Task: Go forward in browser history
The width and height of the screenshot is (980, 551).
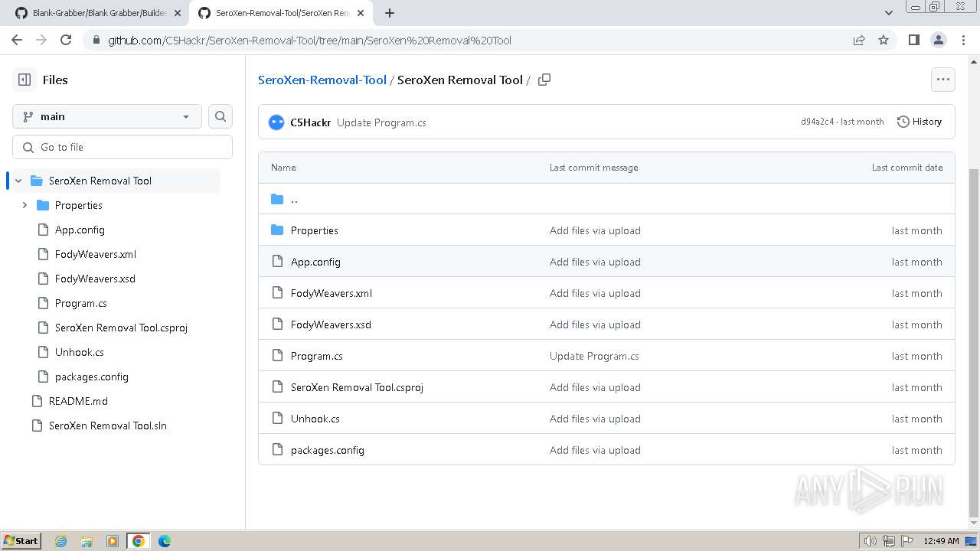Action: pos(41,40)
